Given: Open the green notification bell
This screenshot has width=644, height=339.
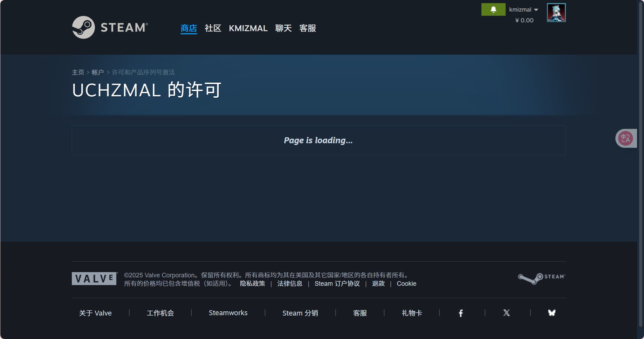Looking at the screenshot, I should click(493, 9).
